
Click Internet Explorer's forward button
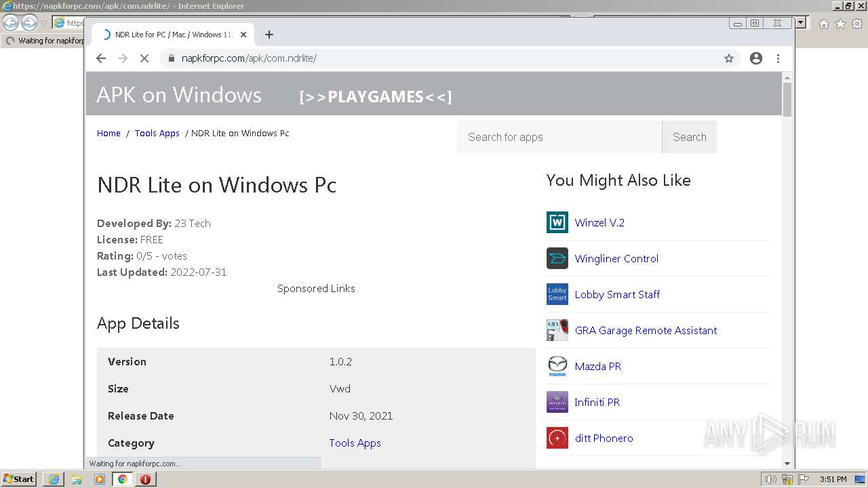click(x=29, y=22)
